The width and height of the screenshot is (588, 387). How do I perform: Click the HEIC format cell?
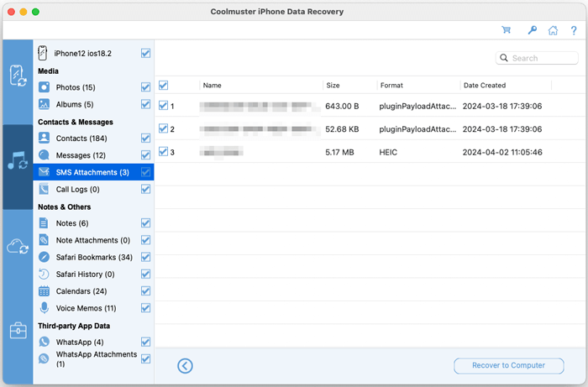[x=388, y=152]
